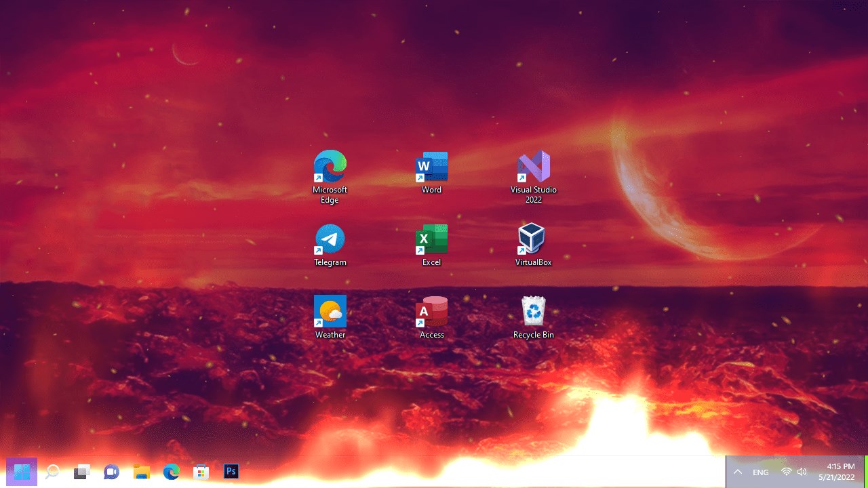Viewport: 868px width, 488px height.
Task: Click the Access desktop shortcut
Action: (x=432, y=317)
